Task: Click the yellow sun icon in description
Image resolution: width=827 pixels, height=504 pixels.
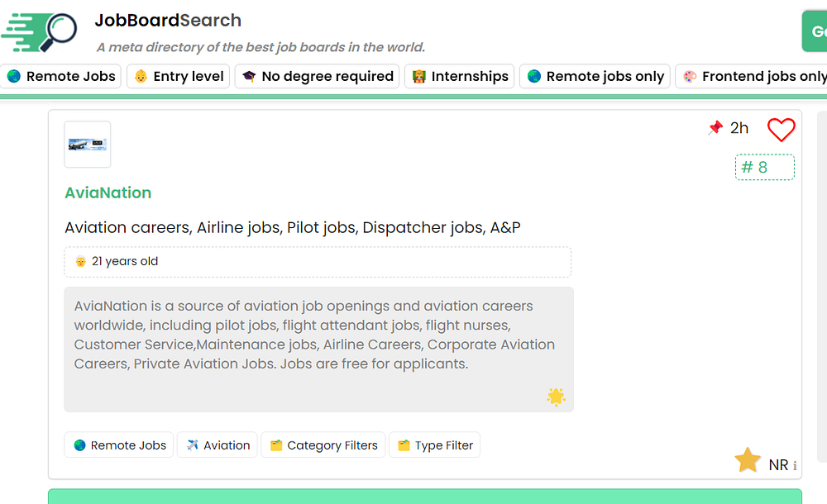Action: (x=556, y=397)
